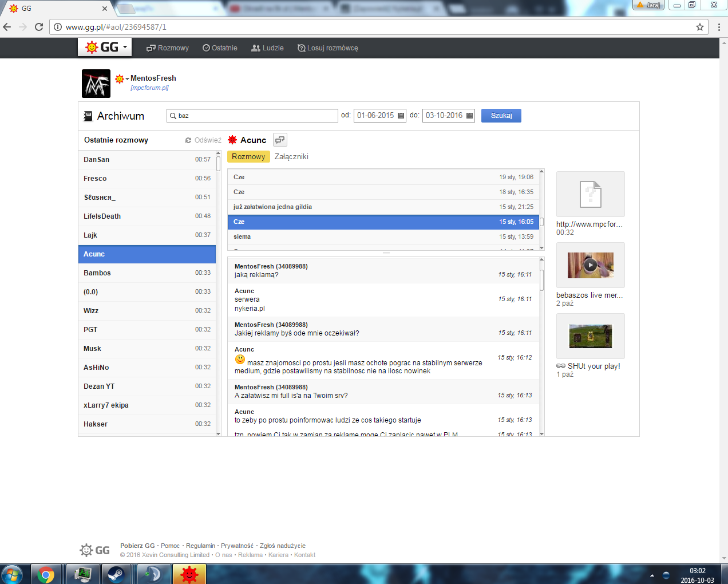Select Musk conversation
728x584 pixels.
coord(147,349)
